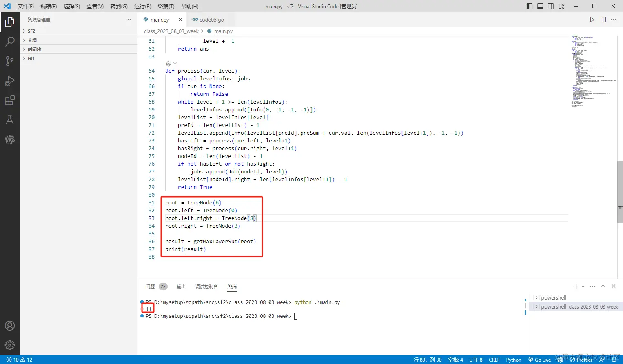Open the 查看(V) menu
Image resolution: width=623 pixels, height=364 pixels.
95,6
